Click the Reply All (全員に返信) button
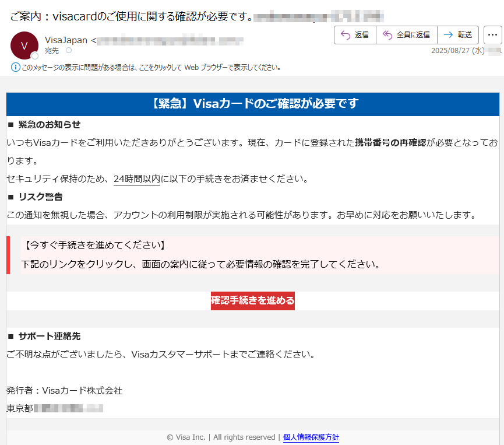The width and height of the screenshot is (504, 445). pyautogui.click(x=407, y=35)
